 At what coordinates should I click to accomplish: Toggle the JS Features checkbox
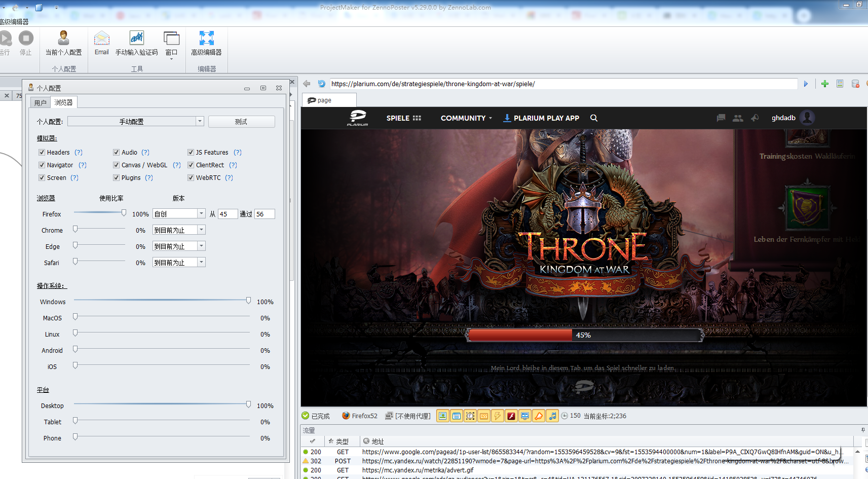(191, 152)
